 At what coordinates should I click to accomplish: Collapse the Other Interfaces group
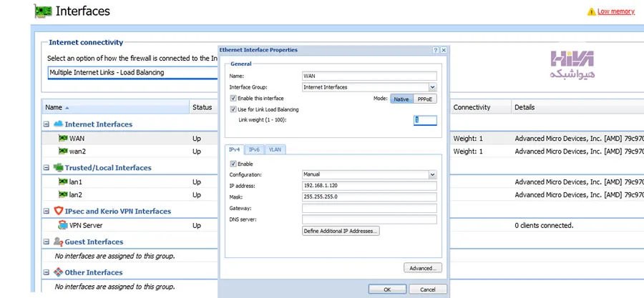(x=47, y=272)
